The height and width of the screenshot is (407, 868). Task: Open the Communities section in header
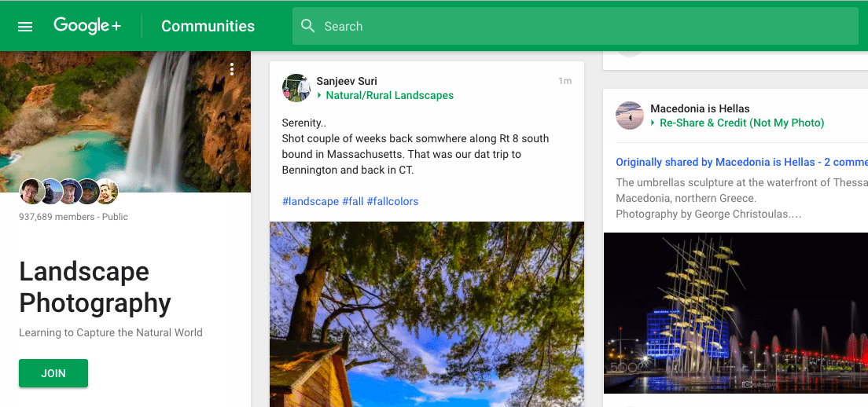(208, 26)
